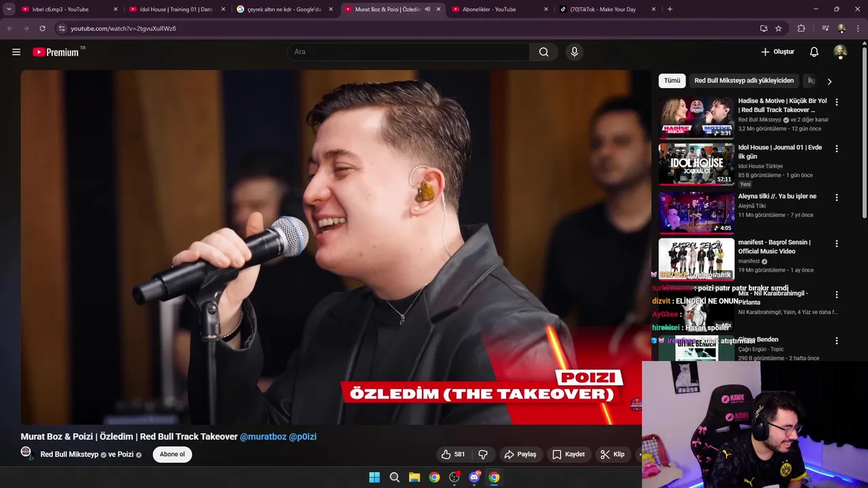Open options for Aleyna tilki video

tap(836, 197)
